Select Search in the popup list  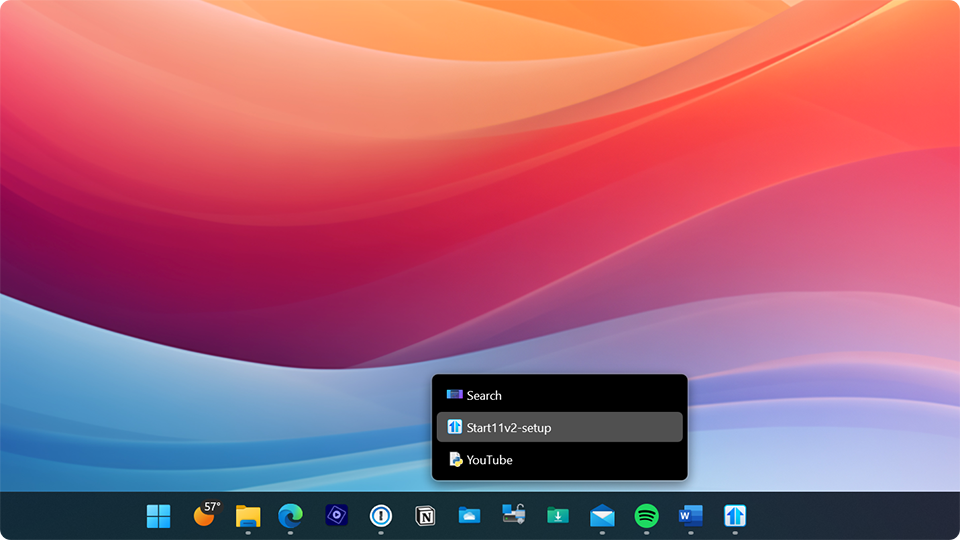[560, 396]
